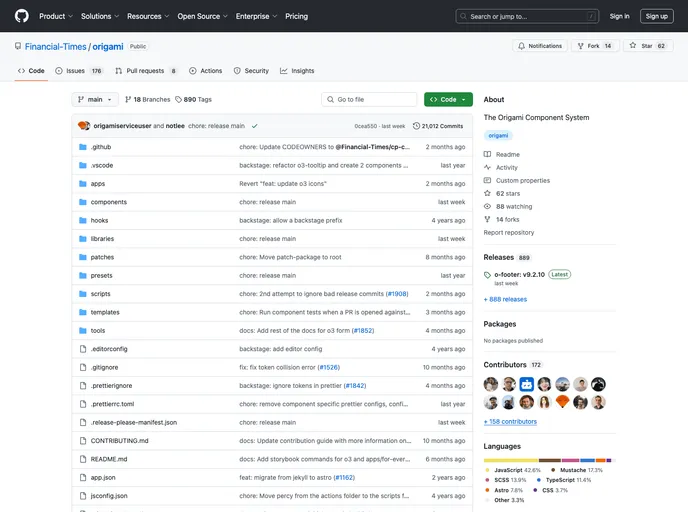Image resolution: width=688 pixels, height=512 pixels.
Task: Select the Code tab
Action: [31, 71]
